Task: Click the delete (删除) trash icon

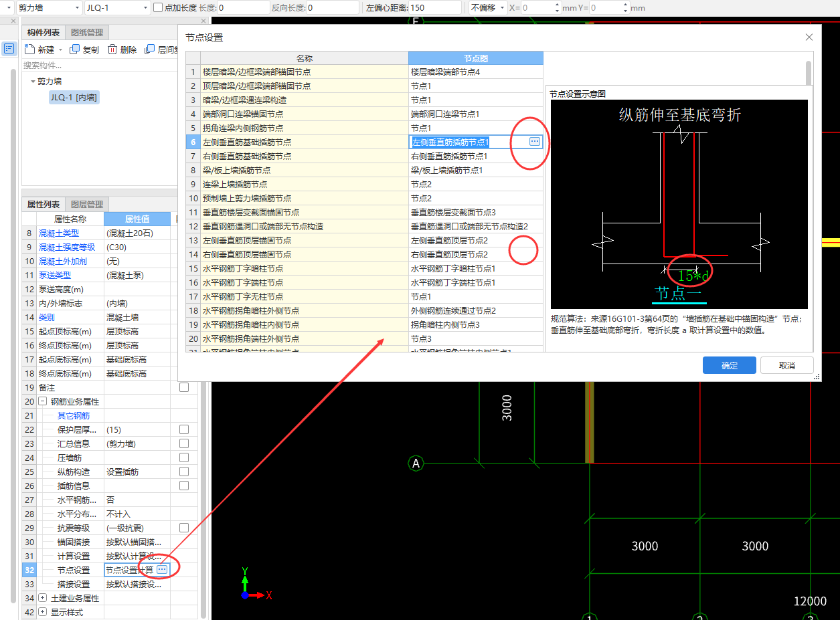Action: [112, 49]
